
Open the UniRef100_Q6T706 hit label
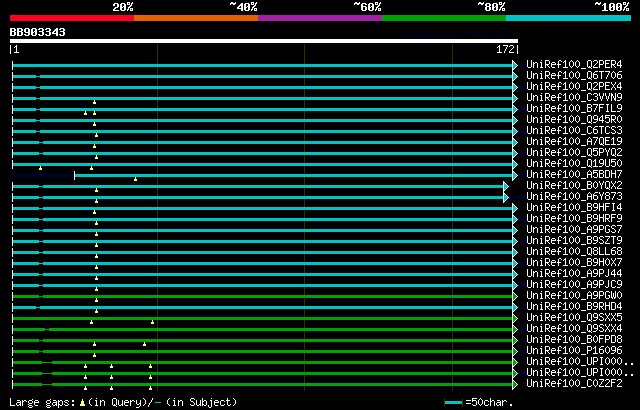click(574, 75)
